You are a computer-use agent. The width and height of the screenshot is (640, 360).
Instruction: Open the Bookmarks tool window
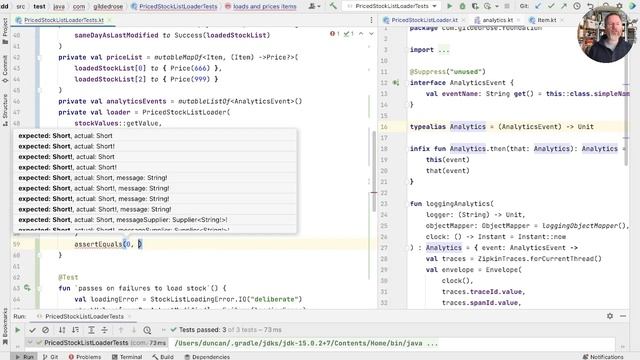5,327
